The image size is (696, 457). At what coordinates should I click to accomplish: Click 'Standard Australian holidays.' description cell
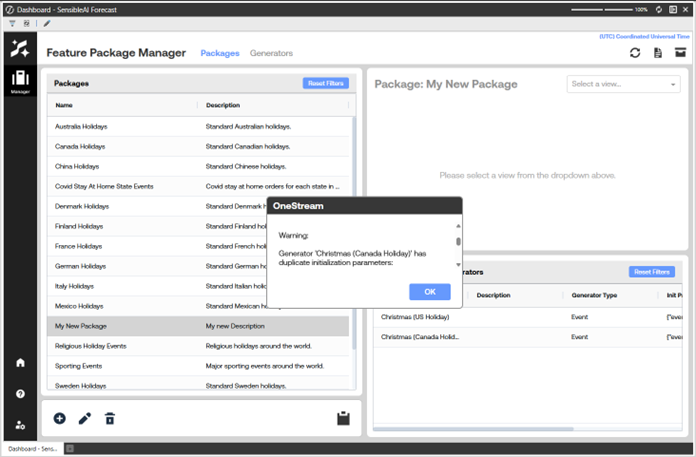248,126
